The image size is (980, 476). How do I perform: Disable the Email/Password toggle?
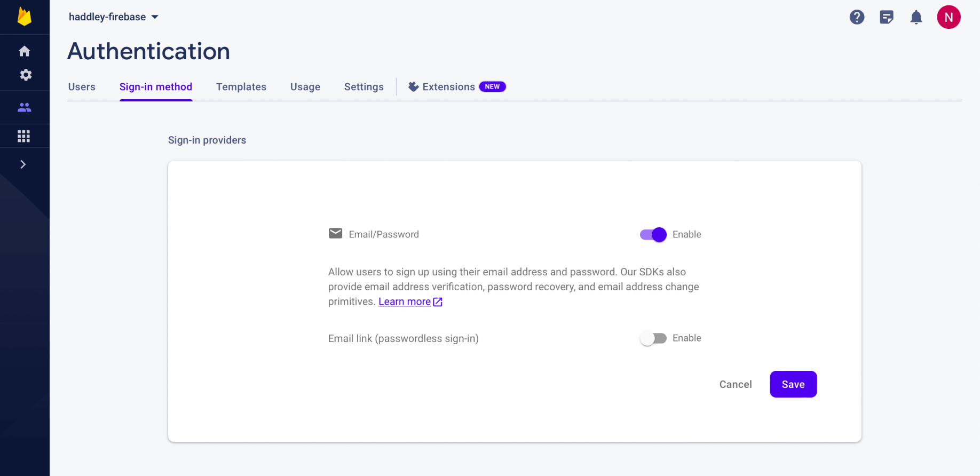653,234
